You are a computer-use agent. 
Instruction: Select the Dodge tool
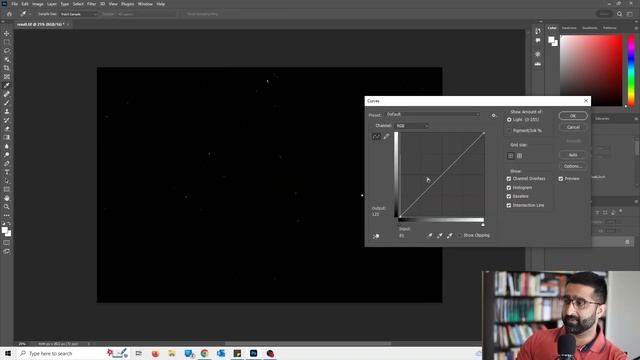[x=7, y=155]
